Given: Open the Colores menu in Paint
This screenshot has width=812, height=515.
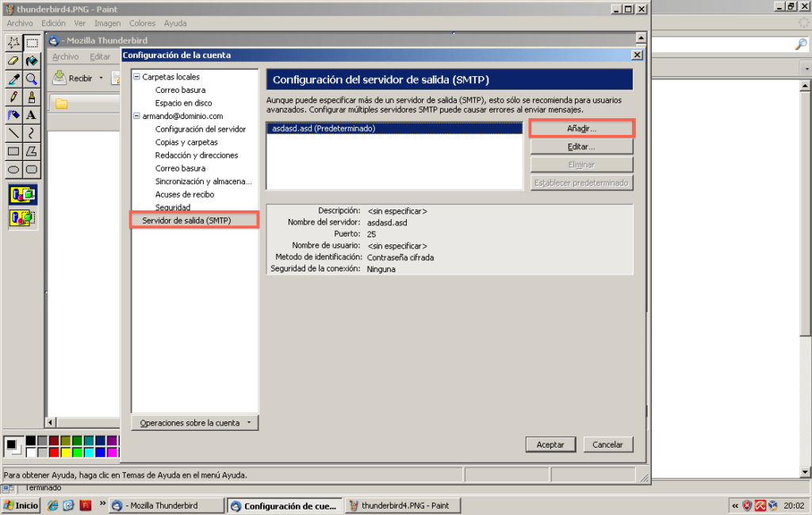Looking at the screenshot, I should point(142,23).
